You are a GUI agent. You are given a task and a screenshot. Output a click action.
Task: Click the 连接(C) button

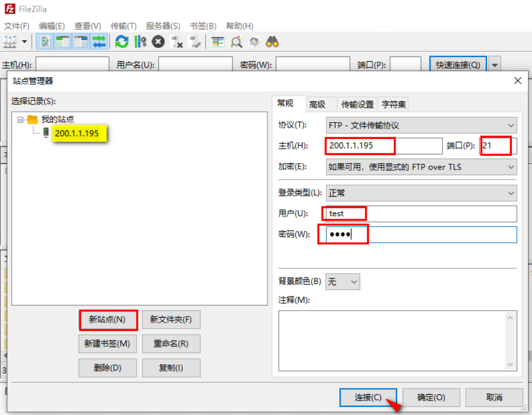(x=368, y=397)
